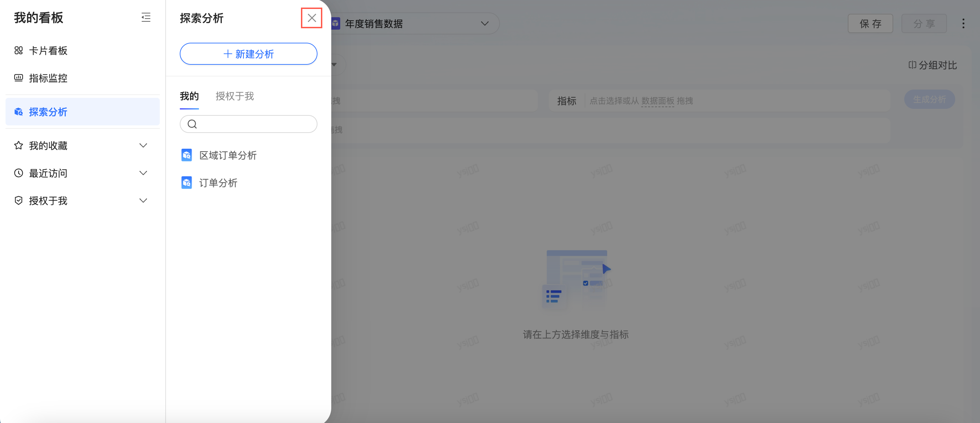Click the 指标监控 monitor icon
The height and width of the screenshot is (423, 980).
point(18,78)
